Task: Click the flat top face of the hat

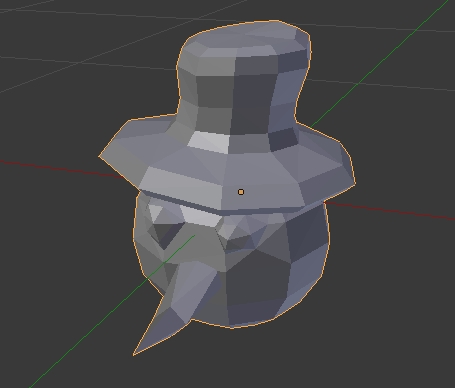Action: 247,37
